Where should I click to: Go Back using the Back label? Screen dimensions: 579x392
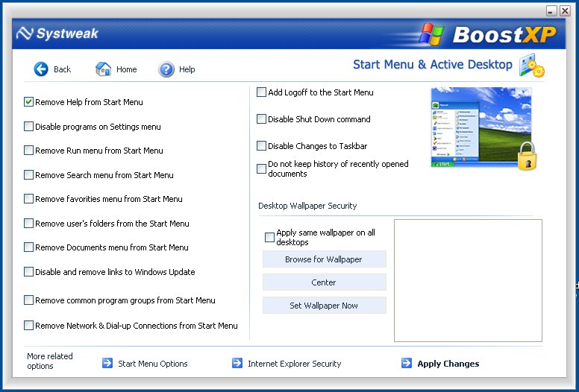coord(62,69)
